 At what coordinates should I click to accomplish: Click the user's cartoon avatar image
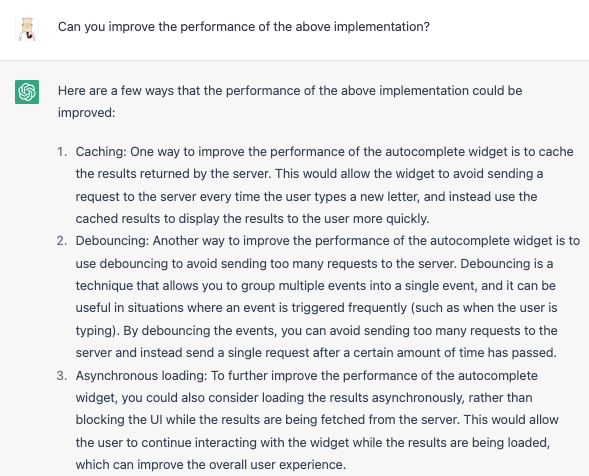point(27,29)
